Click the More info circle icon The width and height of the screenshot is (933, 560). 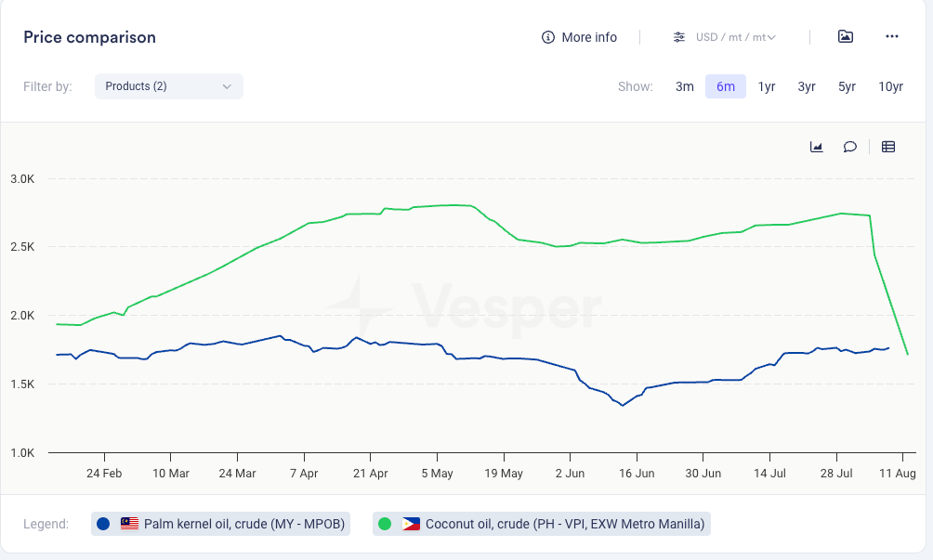[x=548, y=37]
